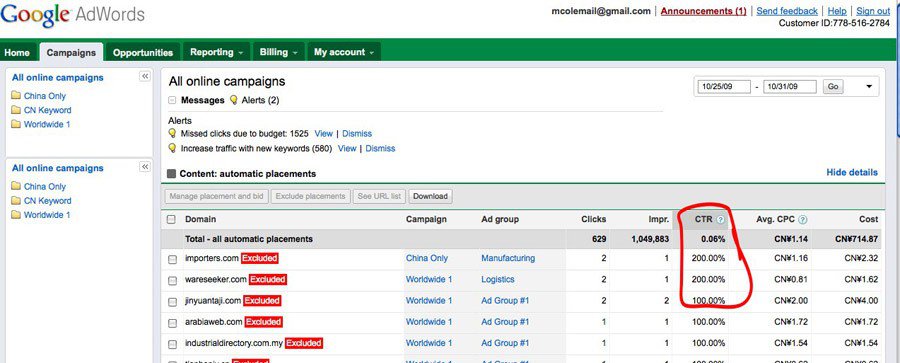900x363 pixels.
Task: Collapse the lower All online campaigns panel
Action: (x=145, y=167)
